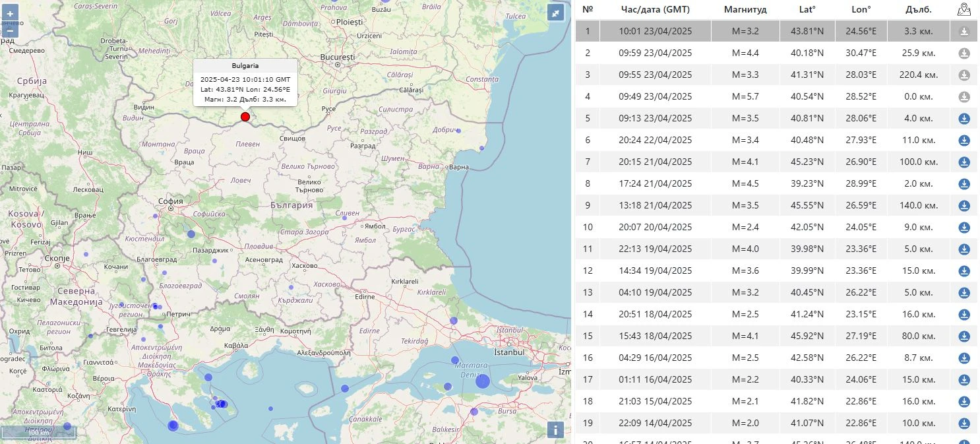Download data for row 10 at 20:07 20/04/2025
This screenshot has height=444, width=980.
[964, 228]
